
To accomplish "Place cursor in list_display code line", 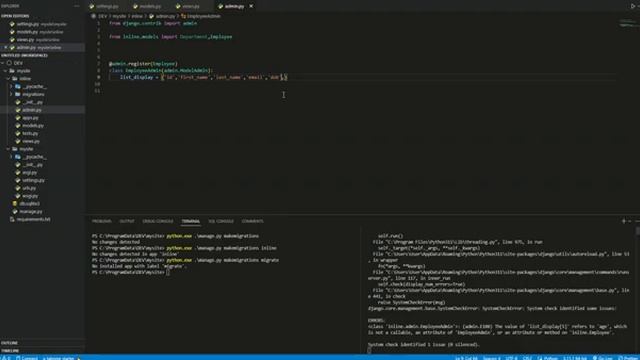I will tap(203, 77).
